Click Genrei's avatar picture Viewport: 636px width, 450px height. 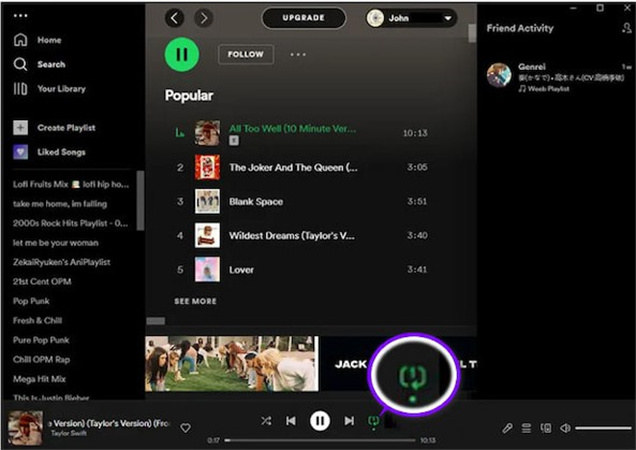click(x=499, y=75)
